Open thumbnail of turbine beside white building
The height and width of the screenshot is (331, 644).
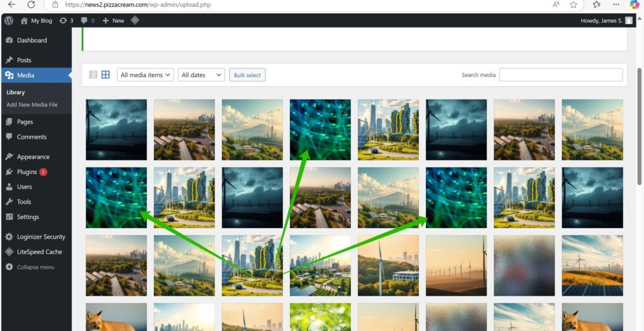pyautogui.click(x=388, y=266)
